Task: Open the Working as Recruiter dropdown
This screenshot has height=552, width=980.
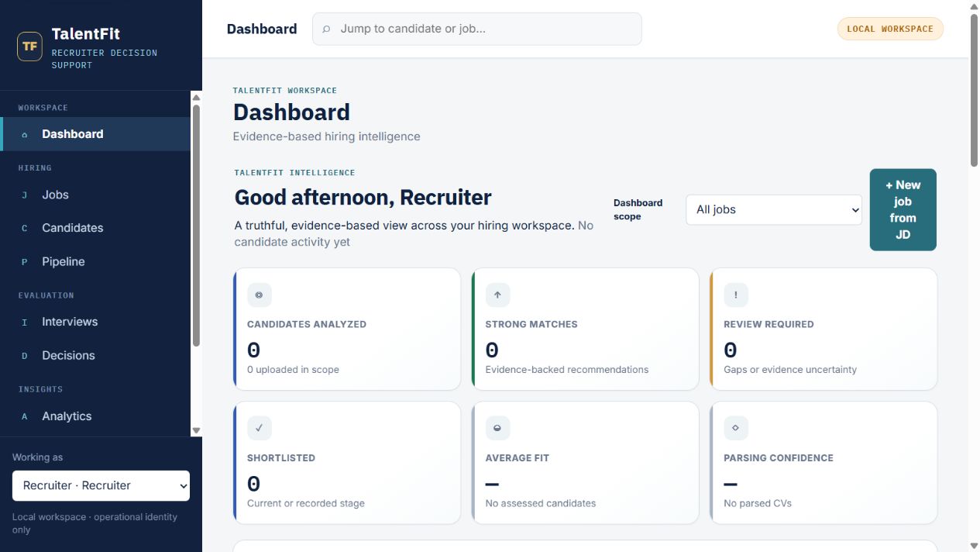Action: click(101, 485)
